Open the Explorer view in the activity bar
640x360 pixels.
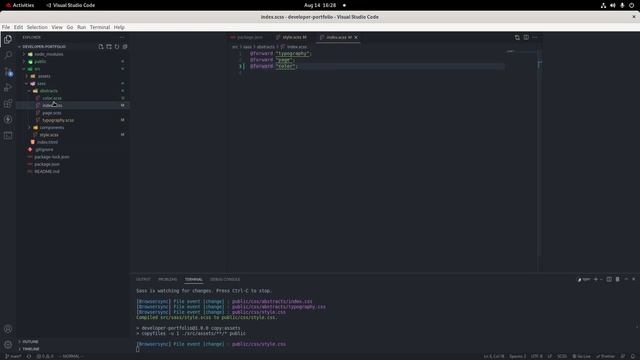click(x=8, y=40)
